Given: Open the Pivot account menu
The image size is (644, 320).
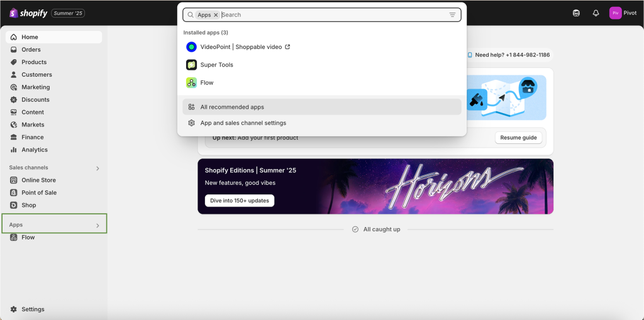Looking at the screenshot, I should [623, 13].
